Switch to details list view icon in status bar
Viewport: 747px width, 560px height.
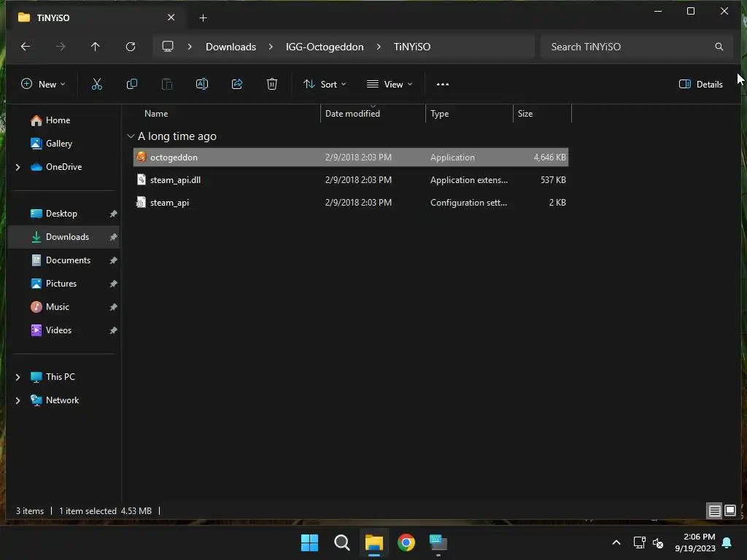714,511
